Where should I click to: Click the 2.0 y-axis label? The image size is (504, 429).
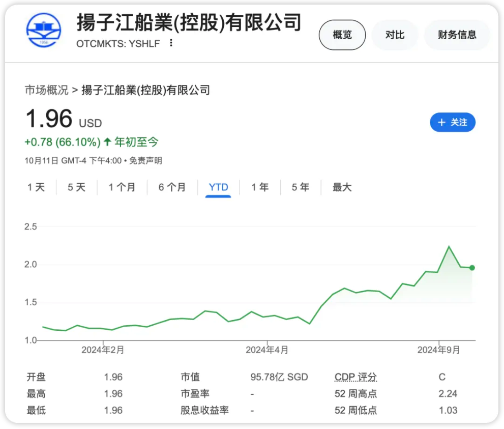click(31, 264)
